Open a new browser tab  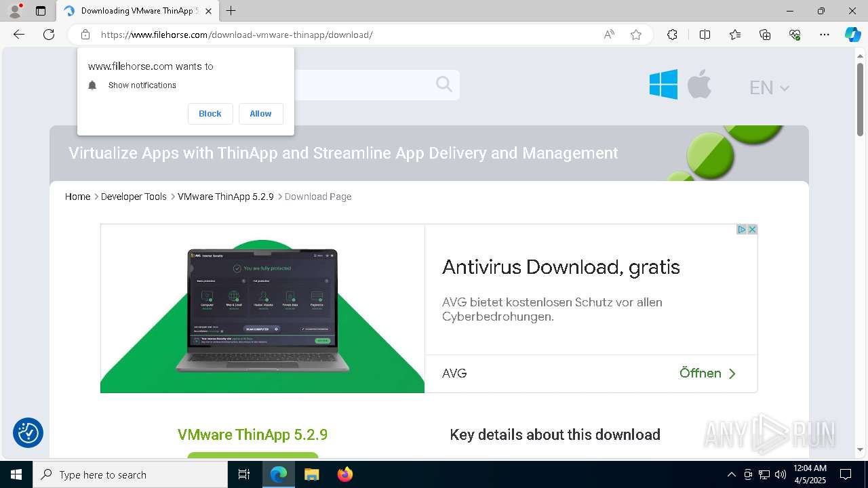click(231, 11)
